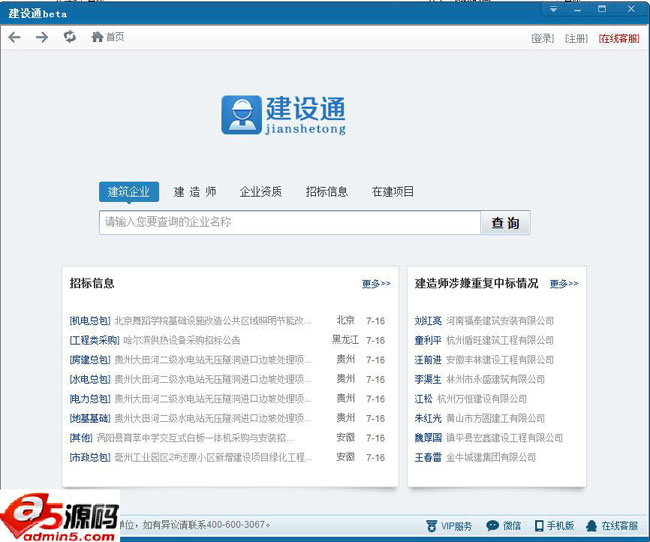The width and height of the screenshot is (650, 542).
Task: Open VIP服务 in the bottom bar
Action: coord(449,526)
